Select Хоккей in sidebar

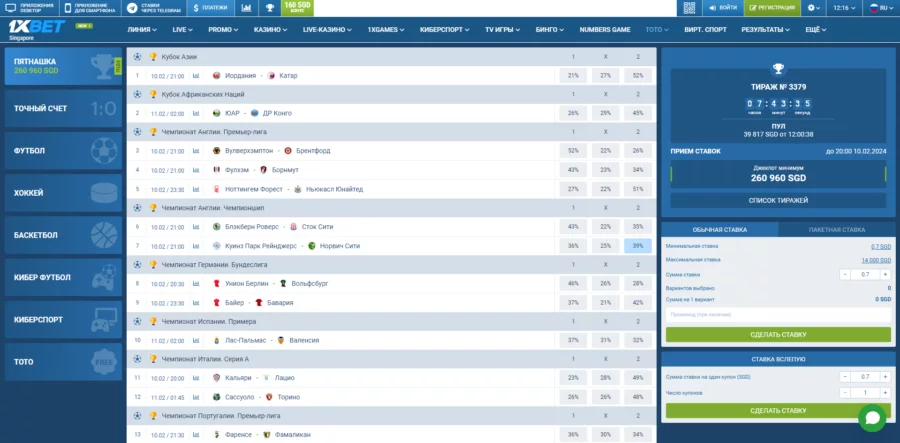pyautogui.click(x=63, y=193)
